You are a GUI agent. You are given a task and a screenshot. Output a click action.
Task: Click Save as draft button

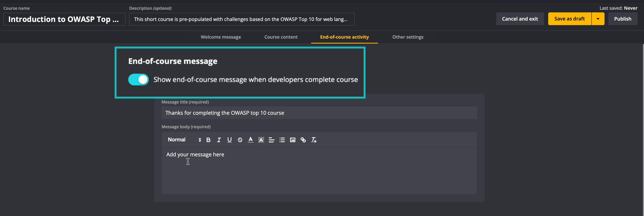(569, 19)
